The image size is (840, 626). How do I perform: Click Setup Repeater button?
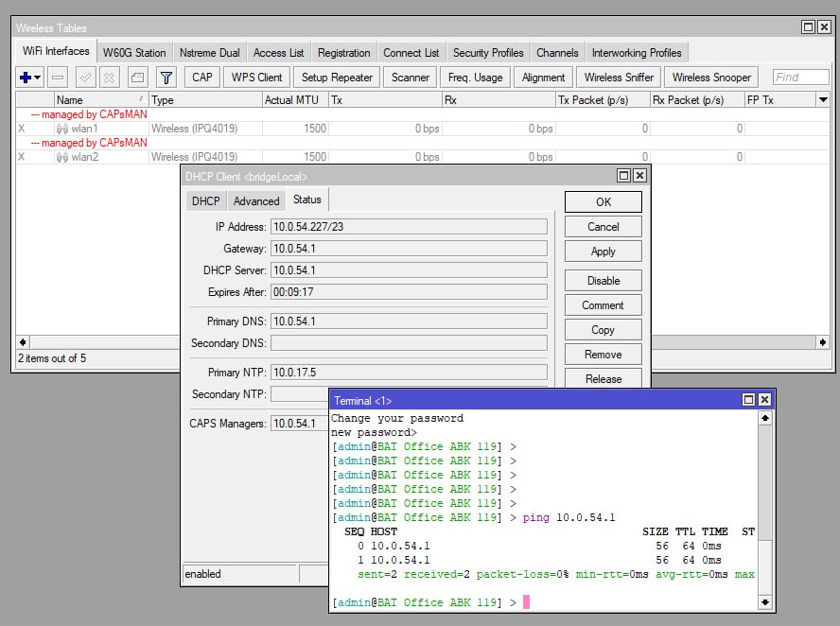tap(337, 78)
